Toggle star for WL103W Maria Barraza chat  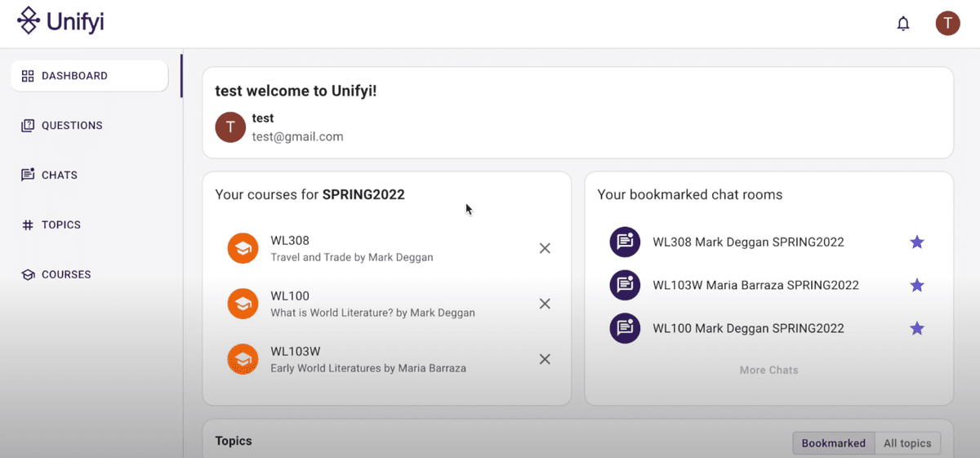[917, 285]
